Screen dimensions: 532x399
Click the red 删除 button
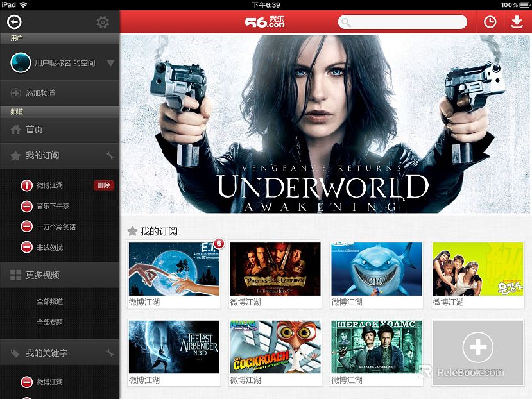[x=104, y=185]
